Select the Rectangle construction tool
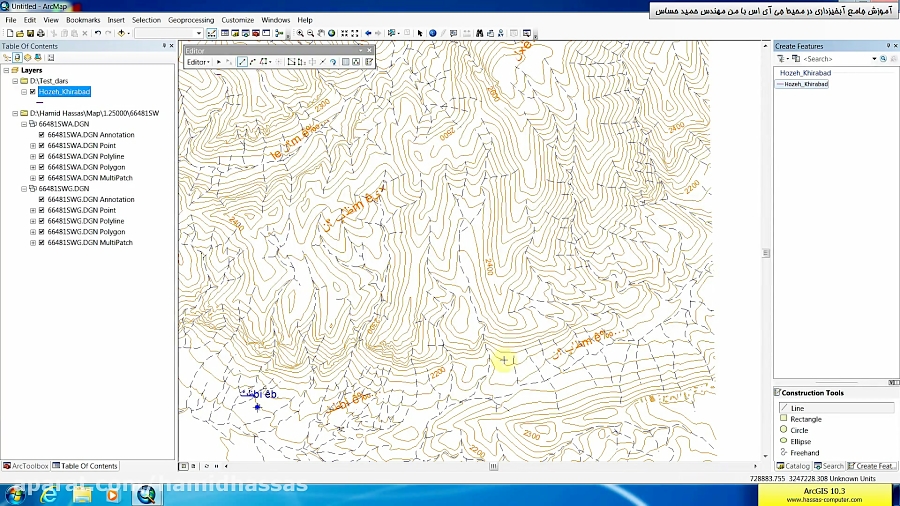The width and height of the screenshot is (900, 506). [x=805, y=419]
